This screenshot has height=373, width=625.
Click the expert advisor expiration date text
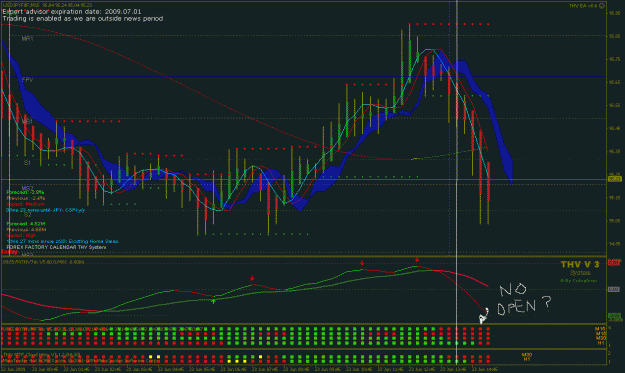pos(72,12)
